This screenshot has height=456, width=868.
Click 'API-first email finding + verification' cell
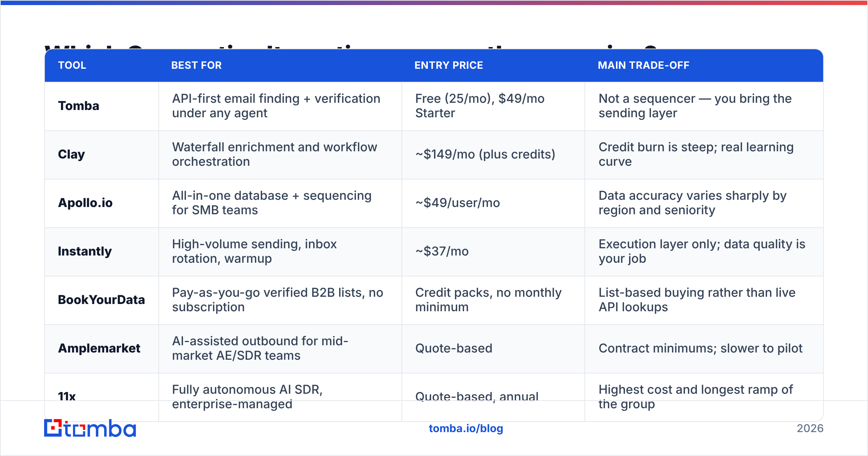[280, 106]
